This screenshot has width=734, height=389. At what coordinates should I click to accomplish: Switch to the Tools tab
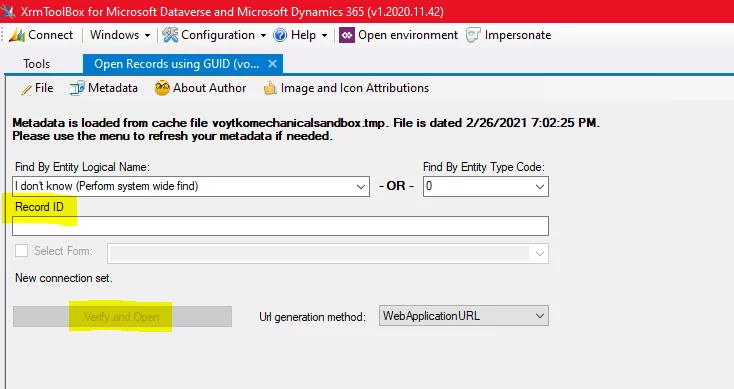37,64
